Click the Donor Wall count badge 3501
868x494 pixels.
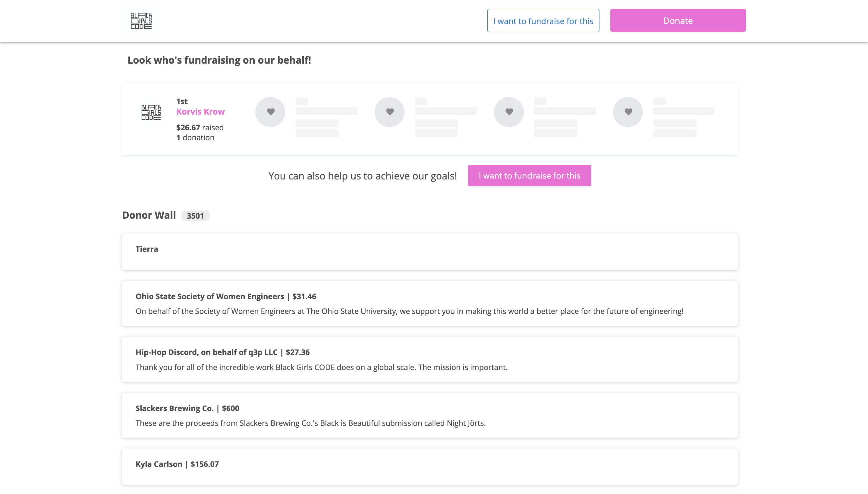(195, 216)
